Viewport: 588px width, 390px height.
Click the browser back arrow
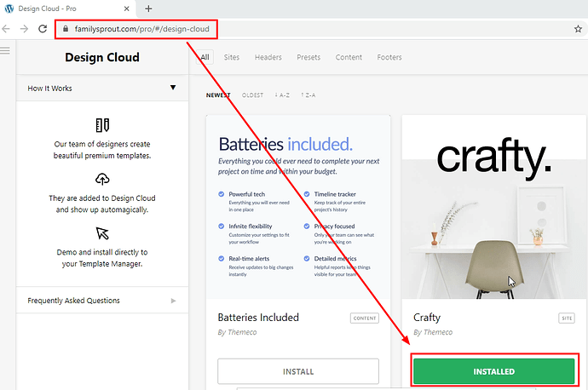click(x=6, y=29)
